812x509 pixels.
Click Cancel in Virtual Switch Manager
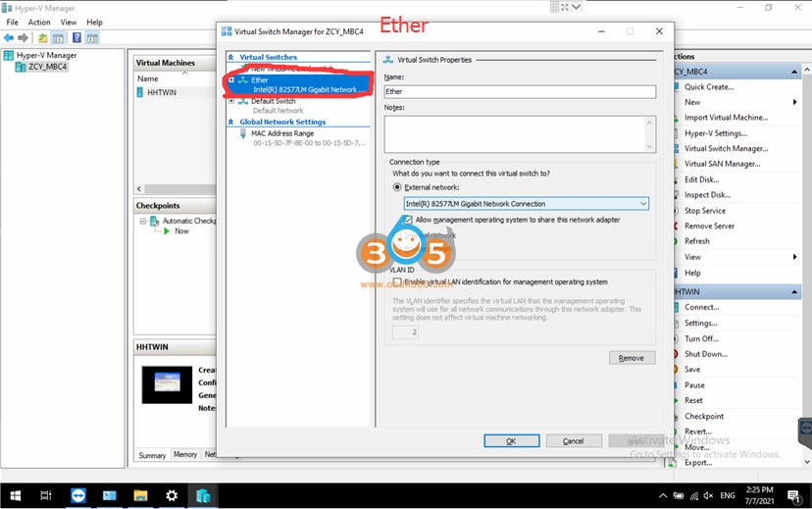click(x=574, y=440)
